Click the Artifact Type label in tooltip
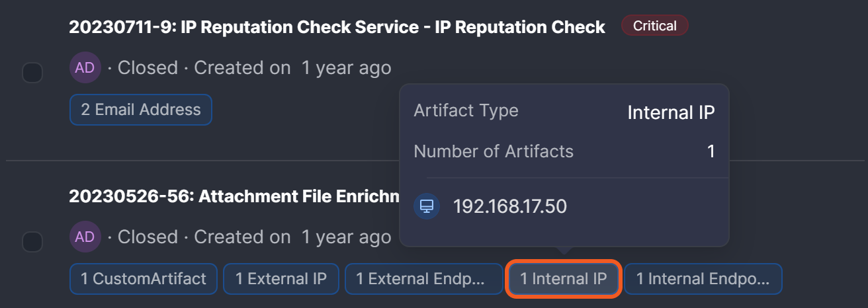The height and width of the screenshot is (308, 868). [x=466, y=111]
